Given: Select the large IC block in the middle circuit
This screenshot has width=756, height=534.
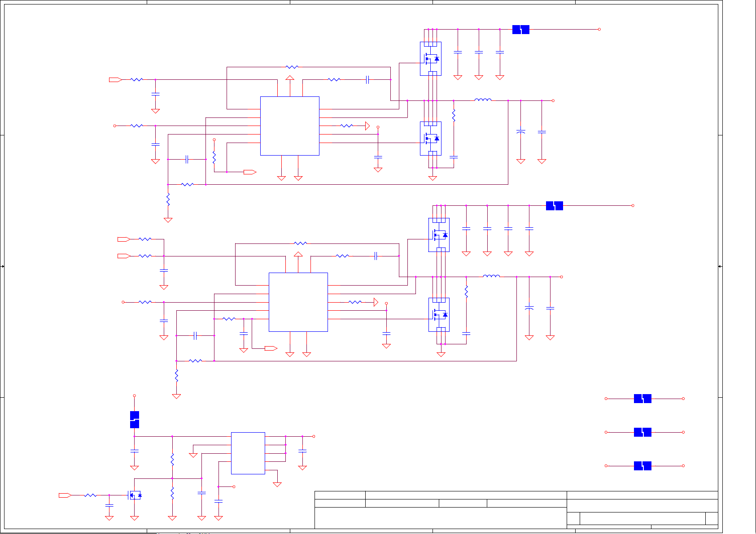Looking at the screenshot, I should coord(298,302).
